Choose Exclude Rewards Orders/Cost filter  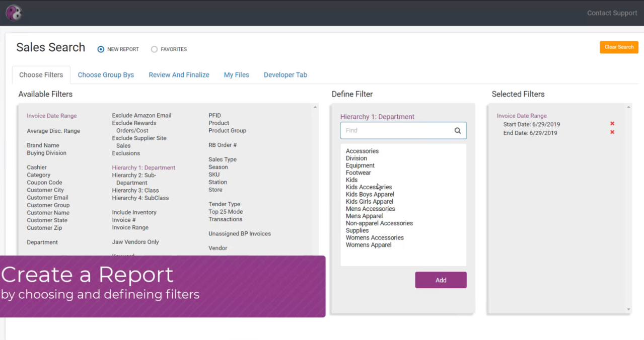point(134,127)
